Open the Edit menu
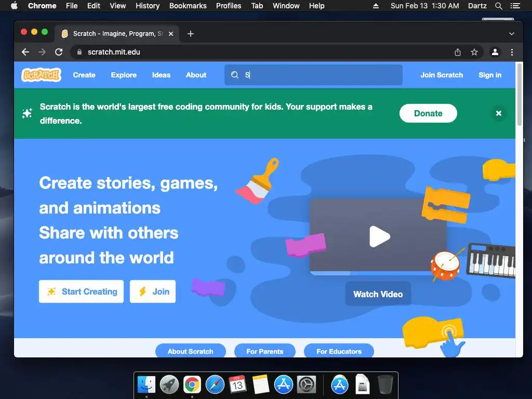Viewport: 532px width, 399px height. (x=94, y=6)
